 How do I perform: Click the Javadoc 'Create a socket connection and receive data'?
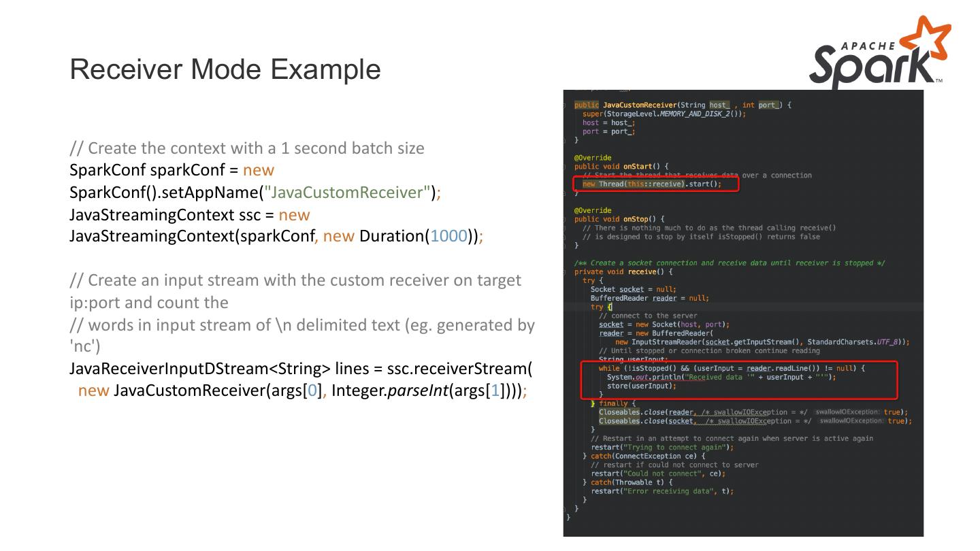[x=729, y=263]
